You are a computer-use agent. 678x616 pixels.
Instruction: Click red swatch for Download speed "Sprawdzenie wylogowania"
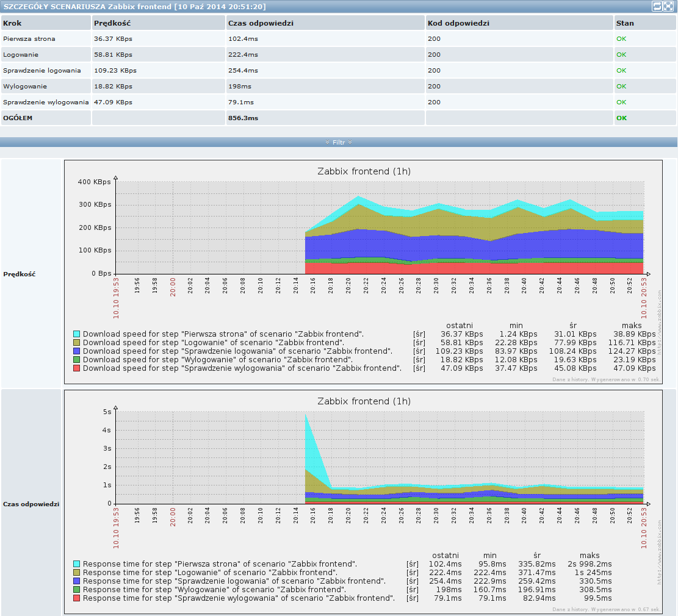tap(76, 368)
